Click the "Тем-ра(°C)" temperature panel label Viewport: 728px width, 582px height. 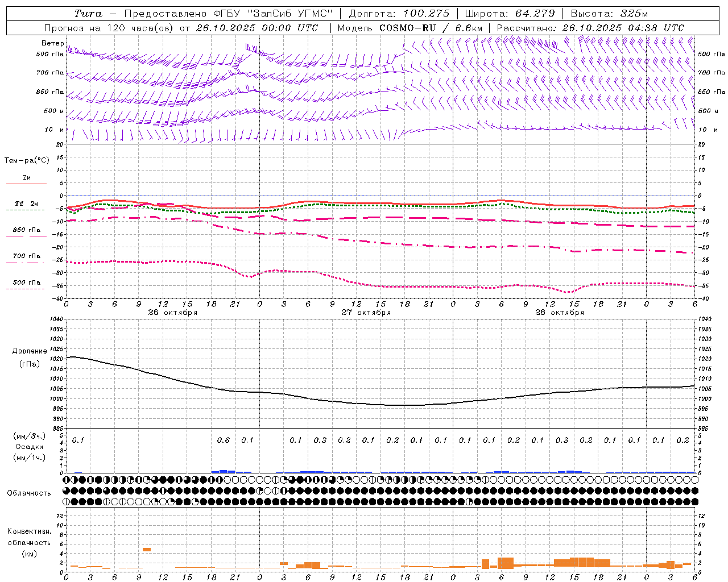27,161
